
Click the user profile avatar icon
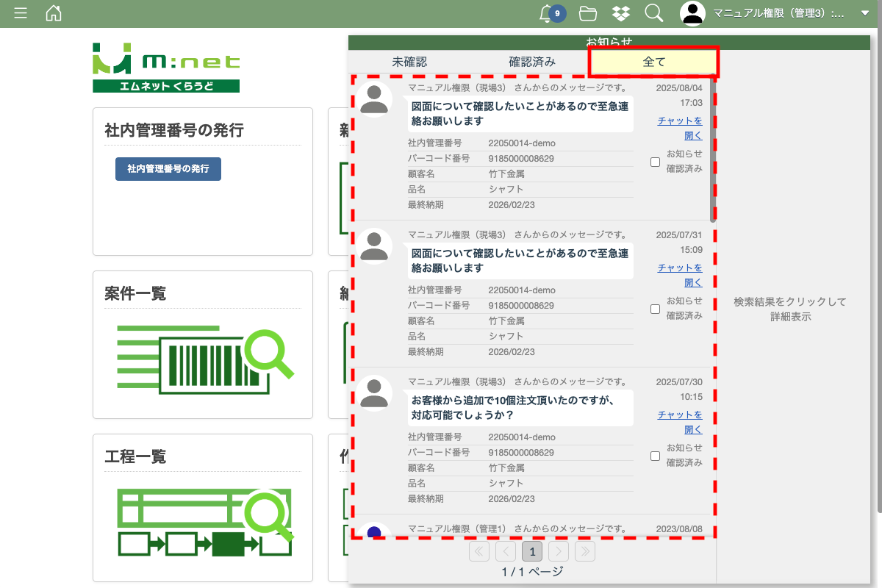pos(692,13)
